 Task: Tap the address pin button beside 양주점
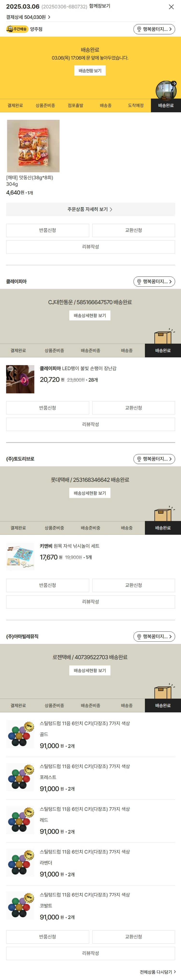click(x=154, y=29)
